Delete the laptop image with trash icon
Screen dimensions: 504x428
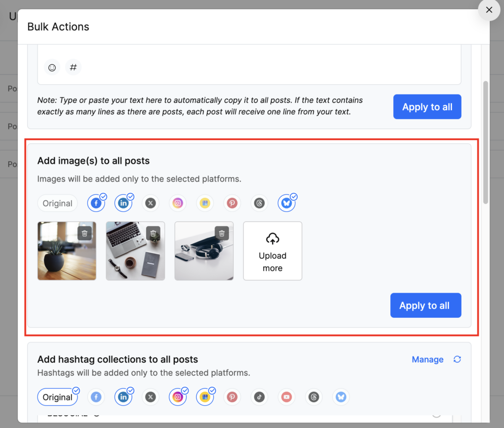click(153, 233)
